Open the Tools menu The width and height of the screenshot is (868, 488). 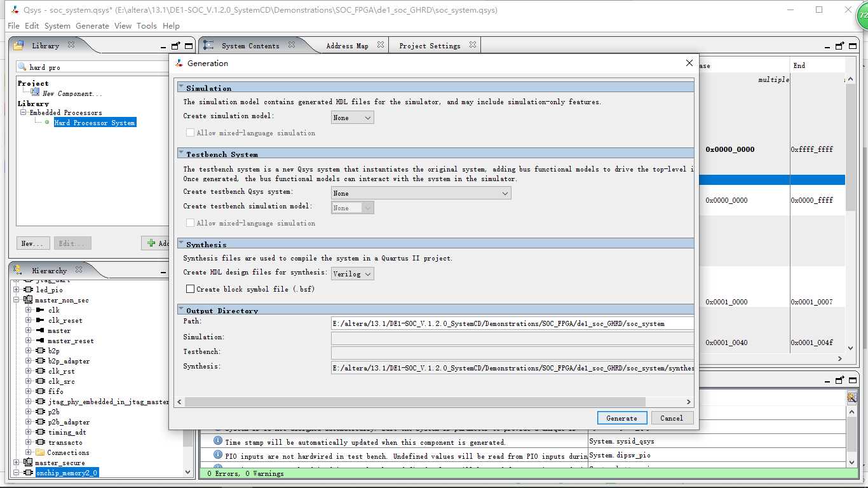click(147, 26)
